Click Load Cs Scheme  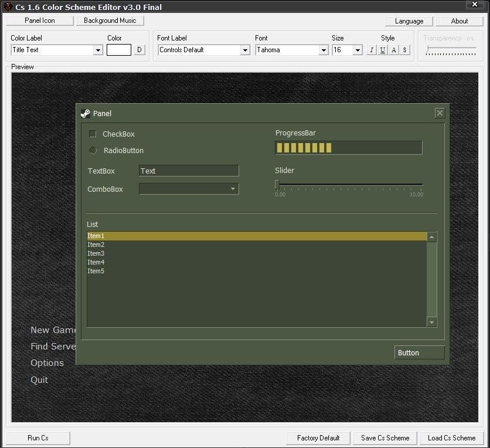pyautogui.click(x=451, y=438)
